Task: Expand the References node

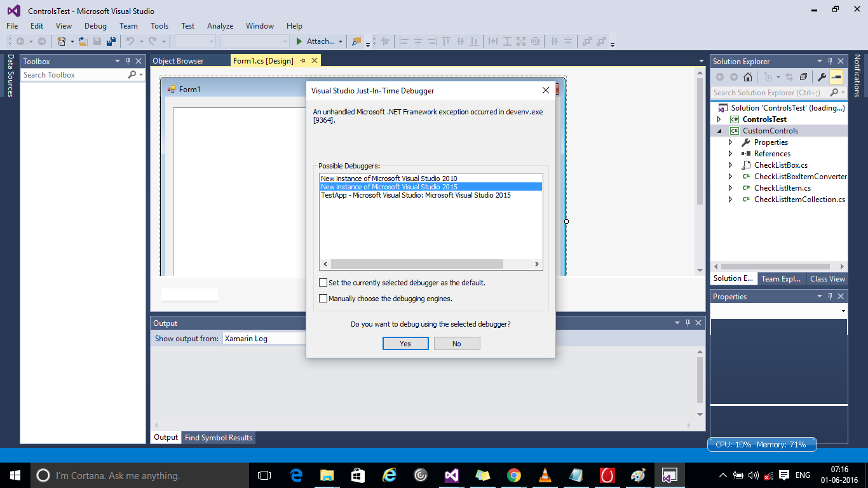Action: coord(731,154)
